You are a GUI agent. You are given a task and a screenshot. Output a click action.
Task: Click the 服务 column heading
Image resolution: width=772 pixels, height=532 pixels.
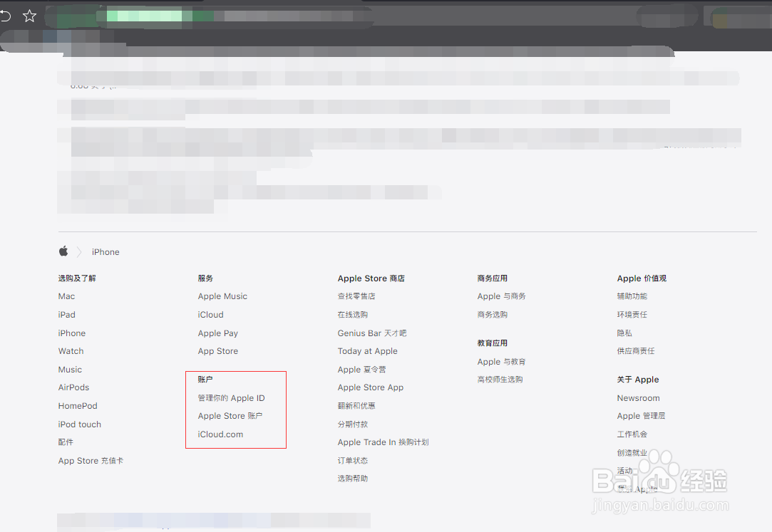coord(205,278)
